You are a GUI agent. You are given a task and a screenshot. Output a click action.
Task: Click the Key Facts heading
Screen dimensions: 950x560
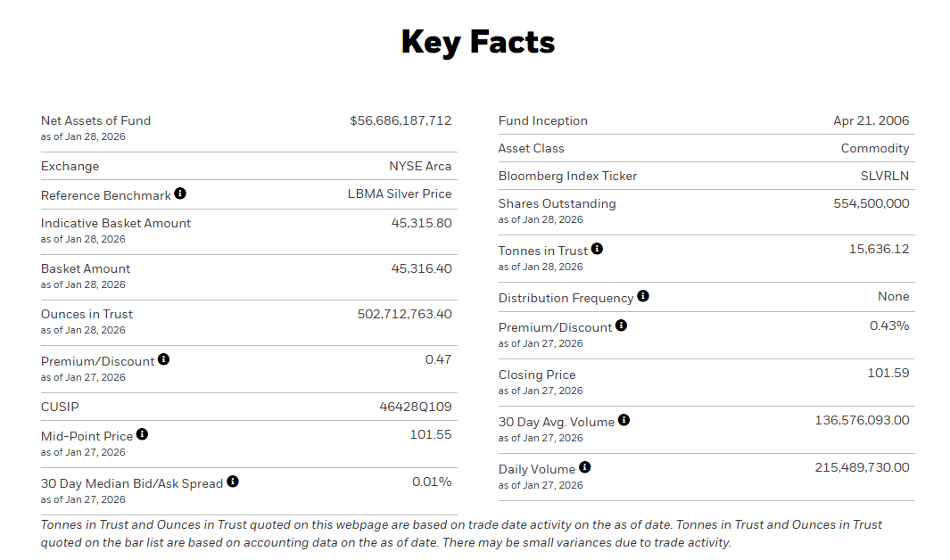477,42
